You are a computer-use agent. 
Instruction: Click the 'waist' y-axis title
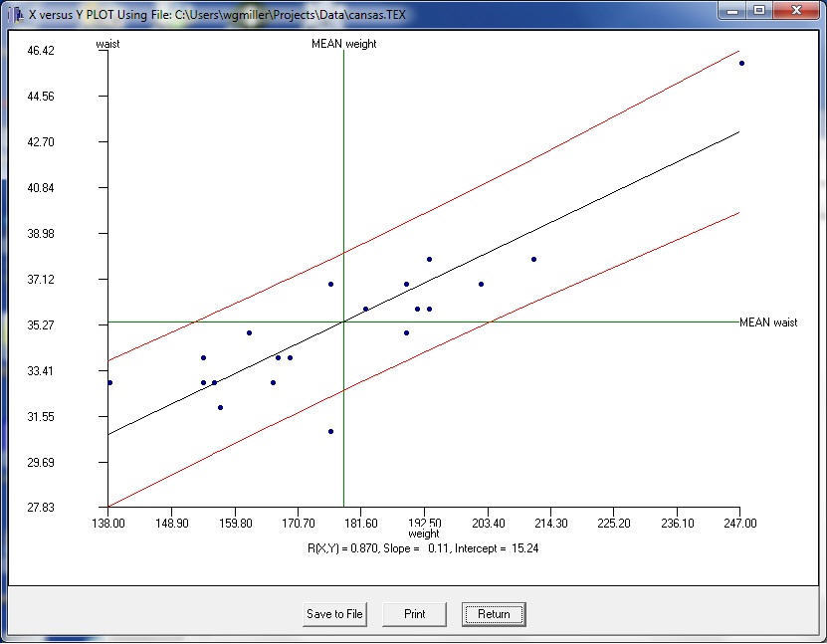[107, 44]
